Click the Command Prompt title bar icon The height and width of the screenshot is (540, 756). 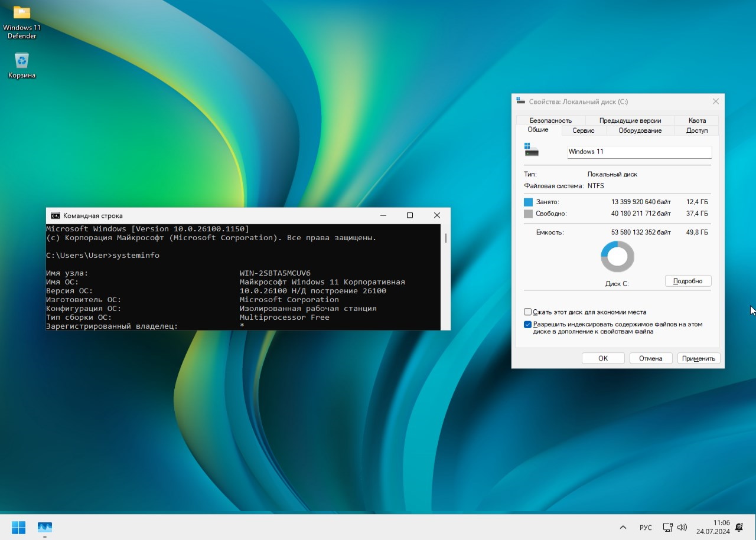55,215
